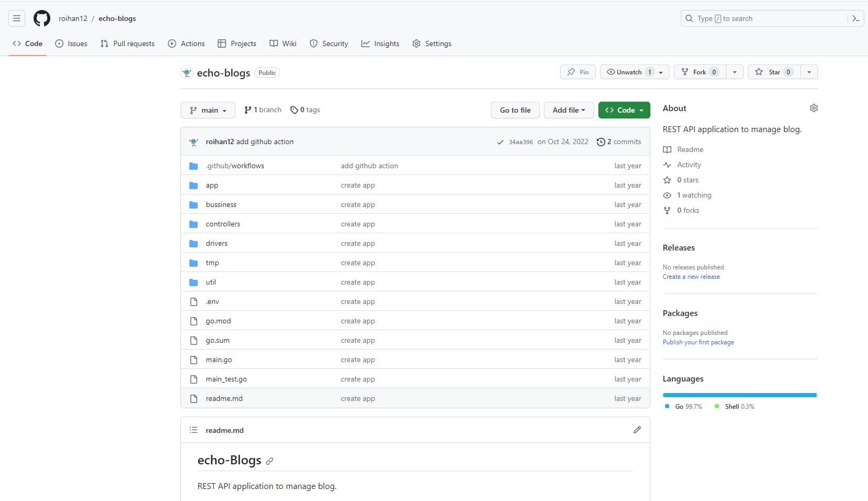Screen dimensions: 868x501
Task: Click the Go language bar segment
Action: (x=739, y=395)
